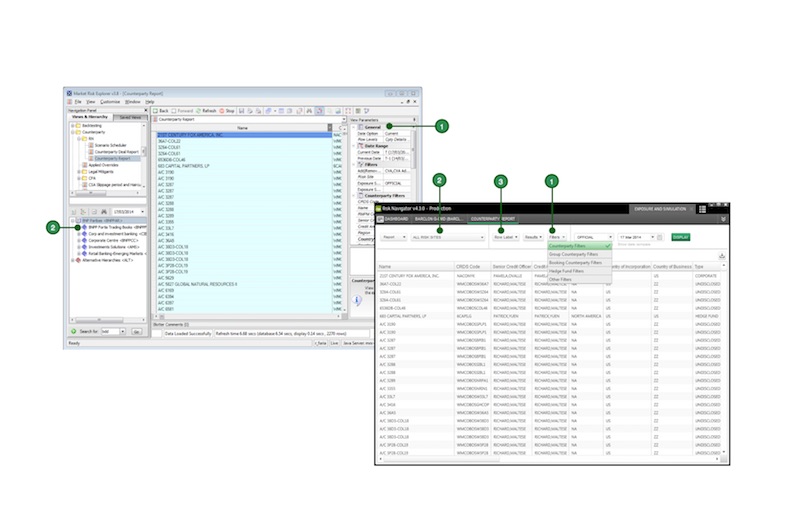The image size is (800, 530).
Task: Click the grid menu icon in Risk Navigator title bar
Action: click(x=703, y=209)
